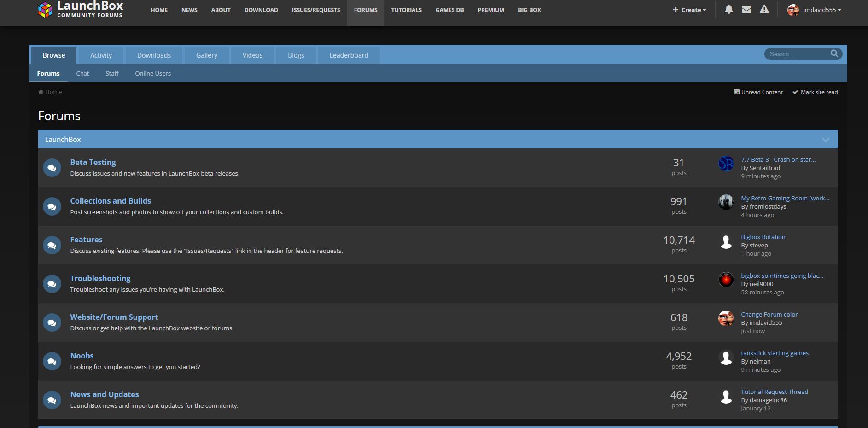Viewport: 868px width, 428px height.
Task: Click the Features forum speech-bubble icon
Action: pyautogui.click(x=52, y=245)
